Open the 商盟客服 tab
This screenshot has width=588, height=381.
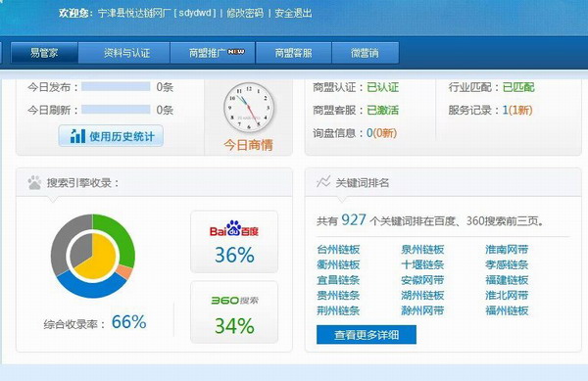[x=294, y=53]
